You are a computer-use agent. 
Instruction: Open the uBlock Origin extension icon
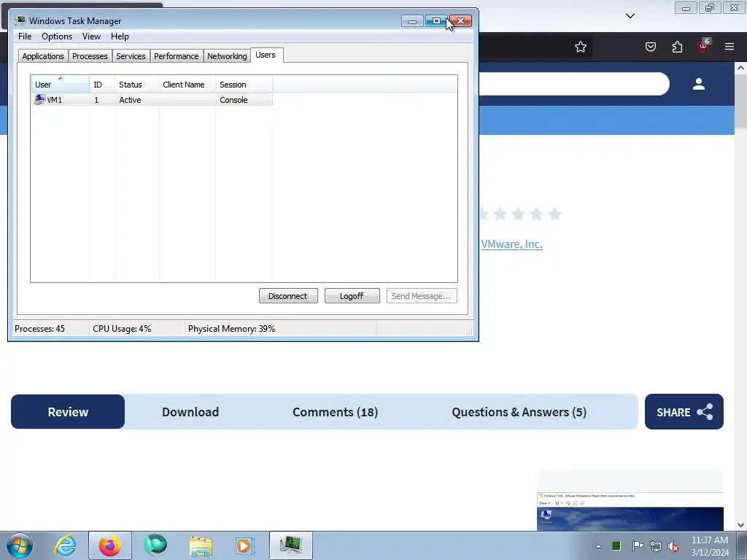(x=704, y=46)
